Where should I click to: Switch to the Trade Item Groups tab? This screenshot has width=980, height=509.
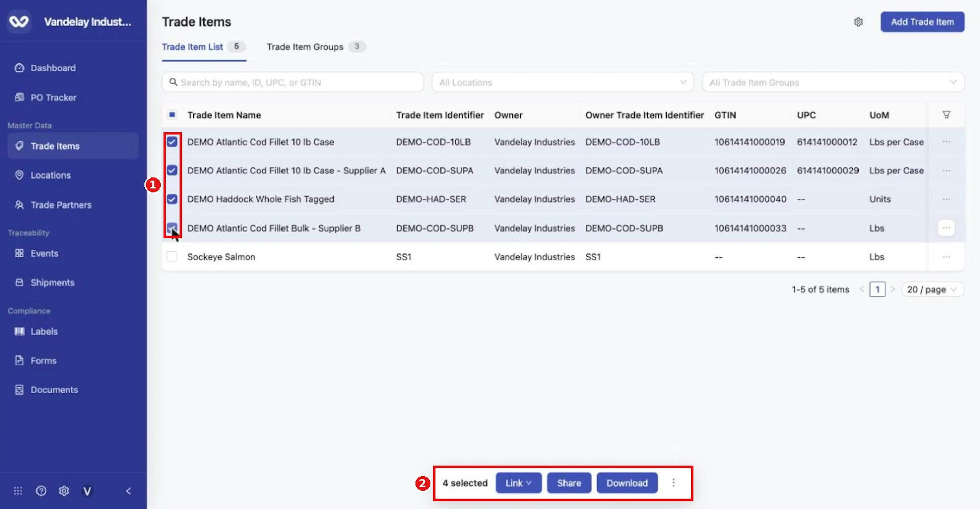coord(316,47)
